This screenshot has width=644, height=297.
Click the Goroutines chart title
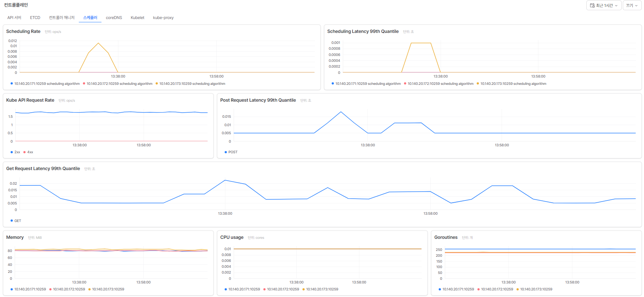pos(446,237)
